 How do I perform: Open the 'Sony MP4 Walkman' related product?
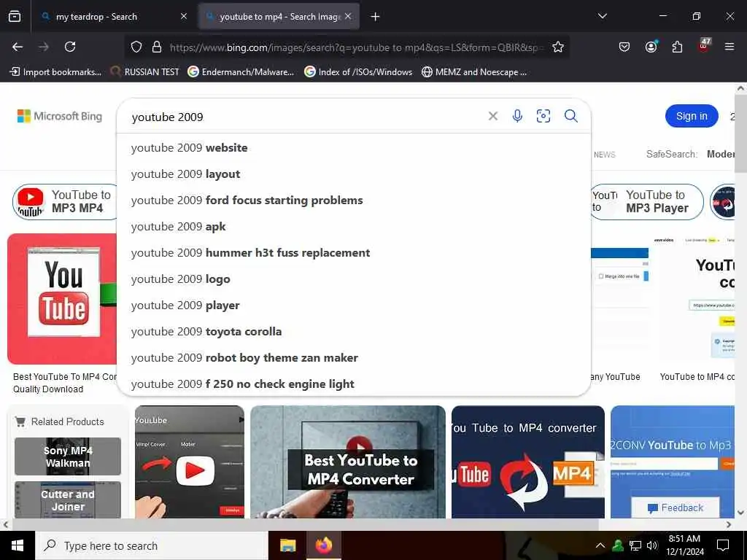[68, 456]
